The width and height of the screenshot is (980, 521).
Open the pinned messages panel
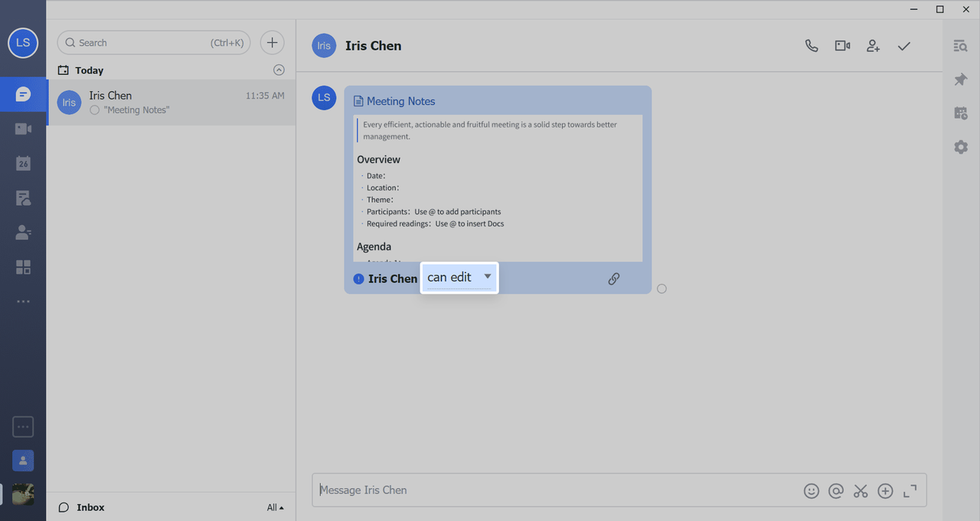[x=960, y=80]
